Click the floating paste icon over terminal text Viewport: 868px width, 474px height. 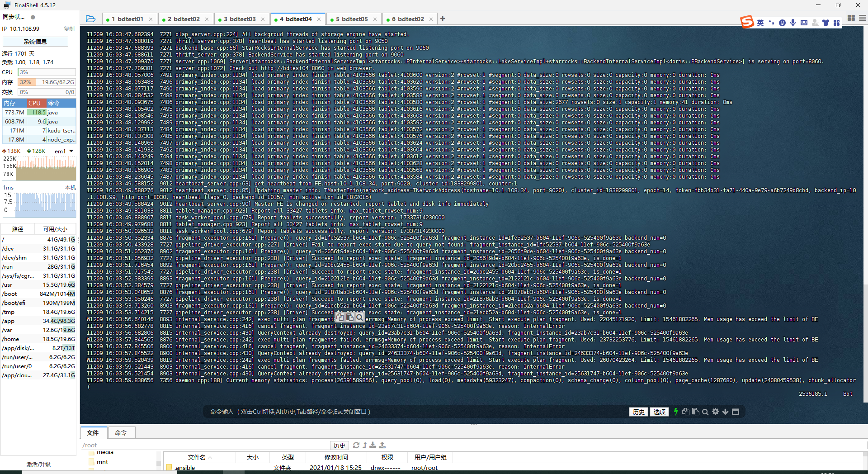pyautogui.click(x=349, y=318)
